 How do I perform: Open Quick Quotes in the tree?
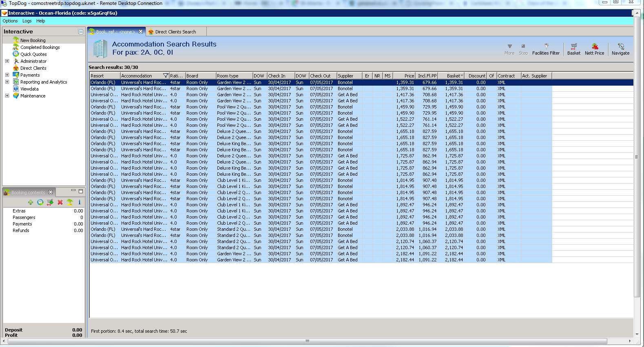click(x=33, y=54)
